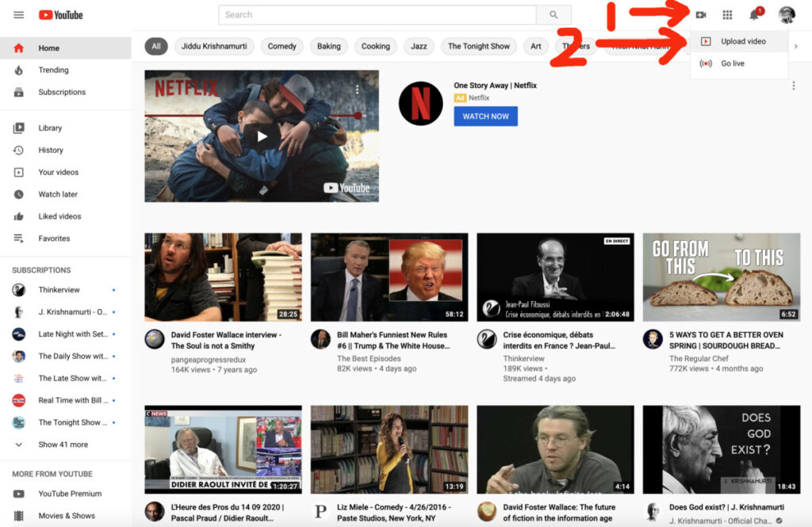The width and height of the screenshot is (812, 527).
Task: Click the YouTube logo
Action: point(60,15)
